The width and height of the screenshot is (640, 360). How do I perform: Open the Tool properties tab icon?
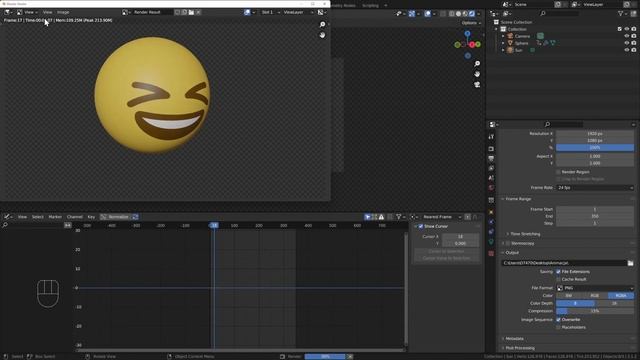pos(491,137)
